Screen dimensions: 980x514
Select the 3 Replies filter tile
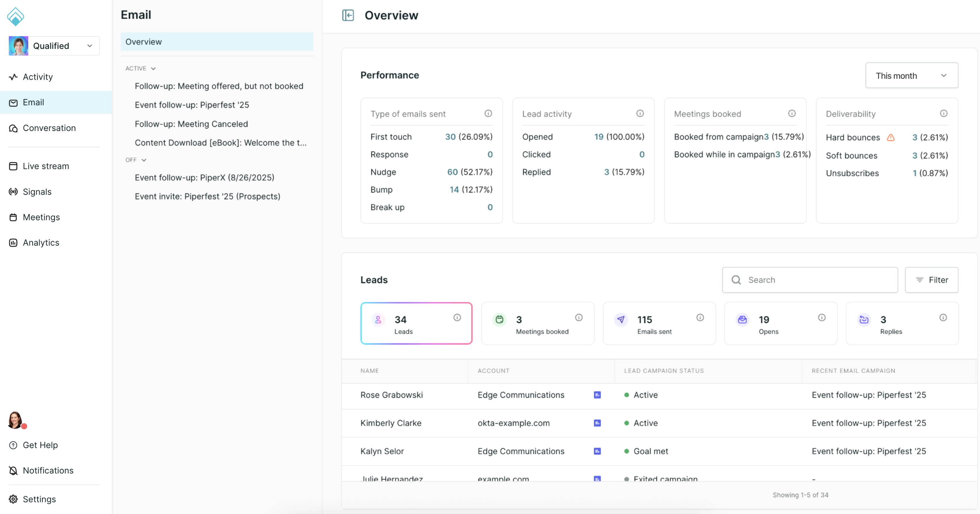point(902,323)
